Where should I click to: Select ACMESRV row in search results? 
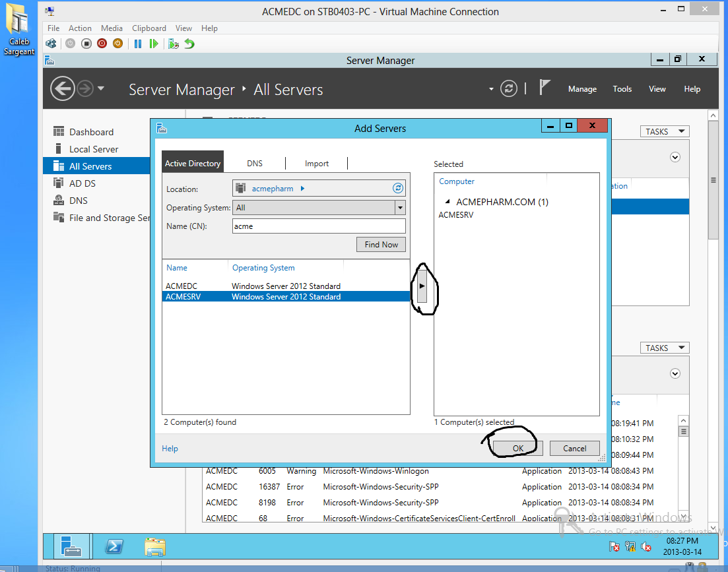[x=286, y=296]
